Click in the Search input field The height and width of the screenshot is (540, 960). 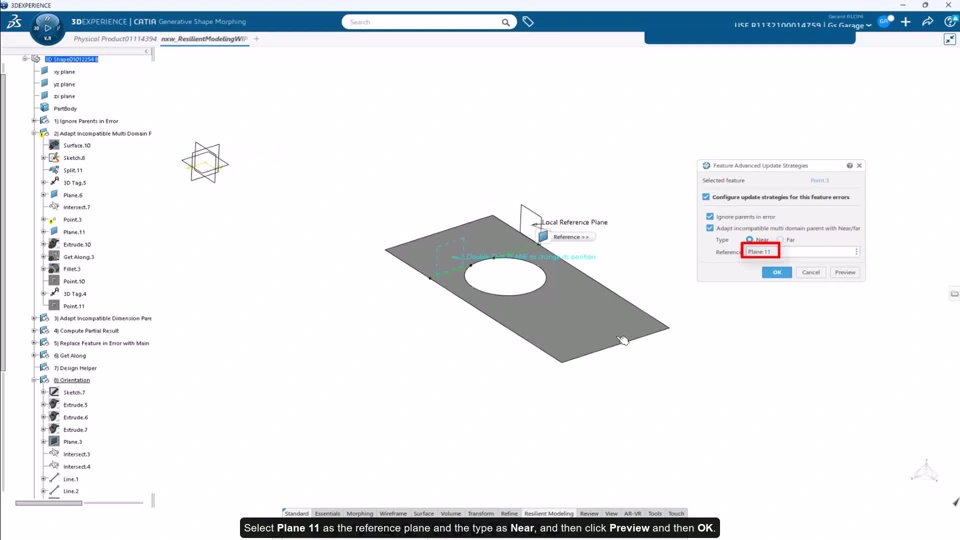(x=424, y=22)
